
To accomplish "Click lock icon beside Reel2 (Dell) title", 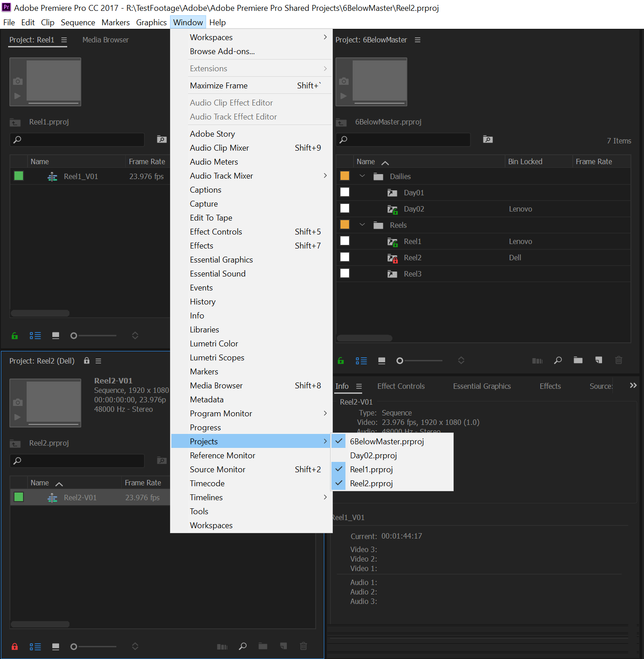I will coord(87,360).
